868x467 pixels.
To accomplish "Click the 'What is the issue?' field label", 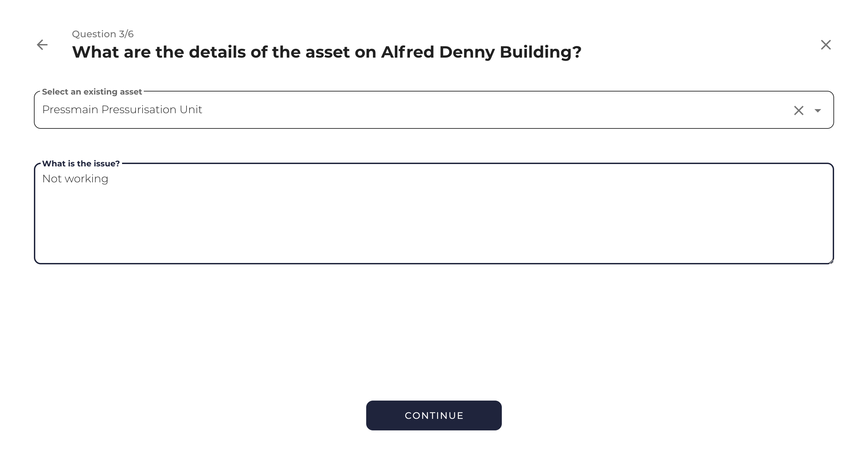I will 81,164.
